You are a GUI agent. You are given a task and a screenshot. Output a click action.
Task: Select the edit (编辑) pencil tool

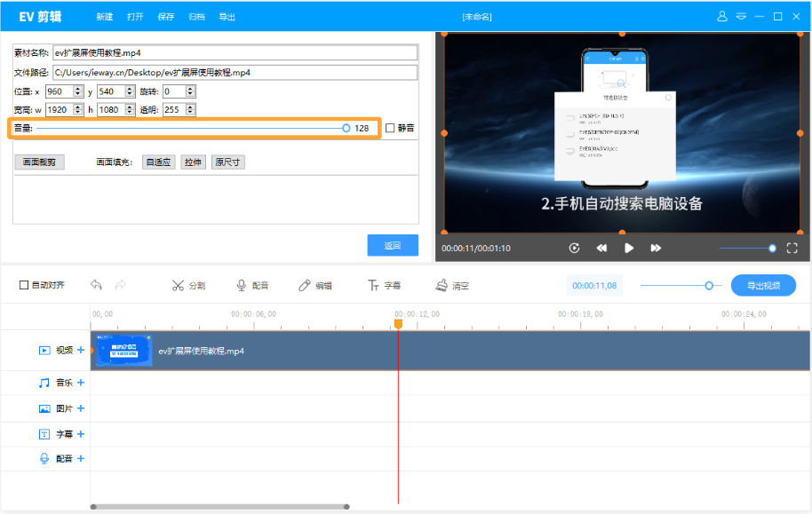pos(305,286)
